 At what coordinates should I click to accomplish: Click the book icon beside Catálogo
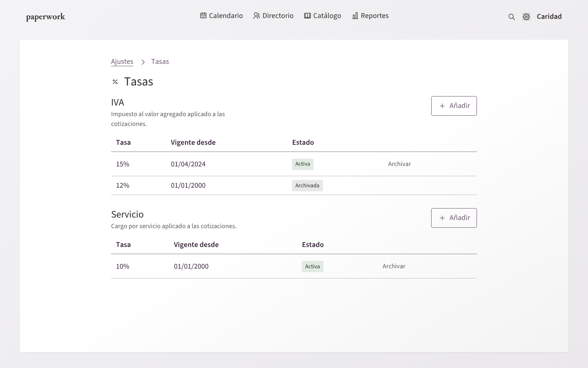pos(307,16)
